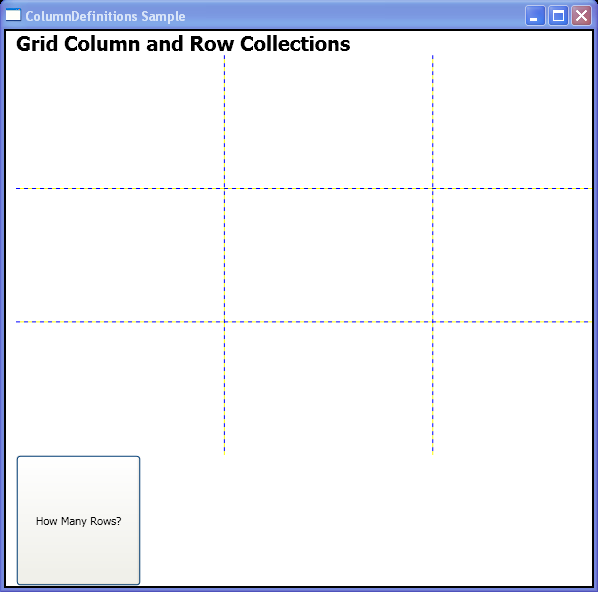This screenshot has width=598, height=592.
Task: Select the third row, last column grid cell
Action: [x=512, y=388]
